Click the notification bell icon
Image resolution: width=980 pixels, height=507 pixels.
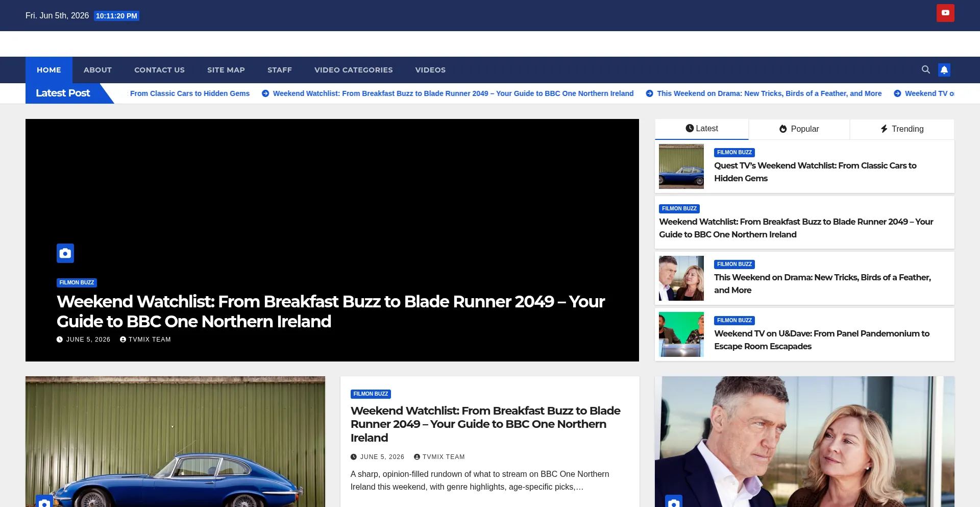pyautogui.click(x=944, y=70)
